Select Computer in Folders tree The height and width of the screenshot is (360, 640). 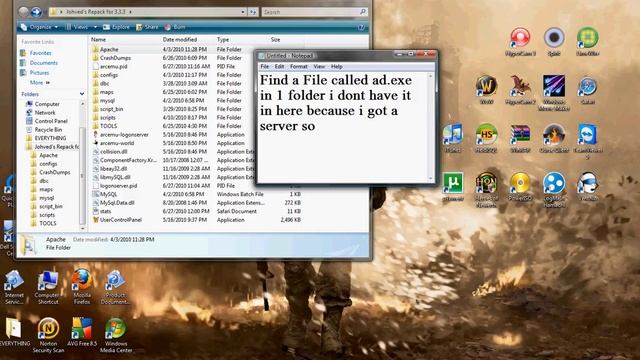[43, 104]
